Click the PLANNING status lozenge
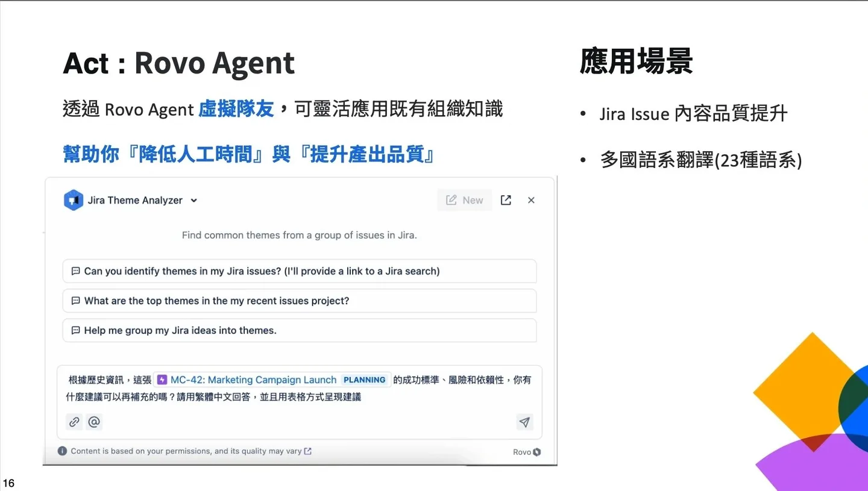Image resolution: width=868 pixels, height=491 pixels. click(365, 380)
